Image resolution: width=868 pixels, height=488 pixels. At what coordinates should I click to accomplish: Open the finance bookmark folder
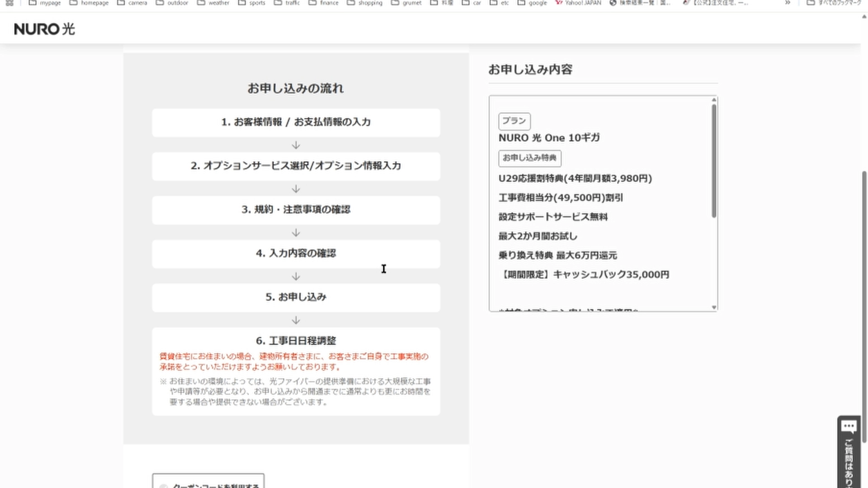tap(323, 3)
